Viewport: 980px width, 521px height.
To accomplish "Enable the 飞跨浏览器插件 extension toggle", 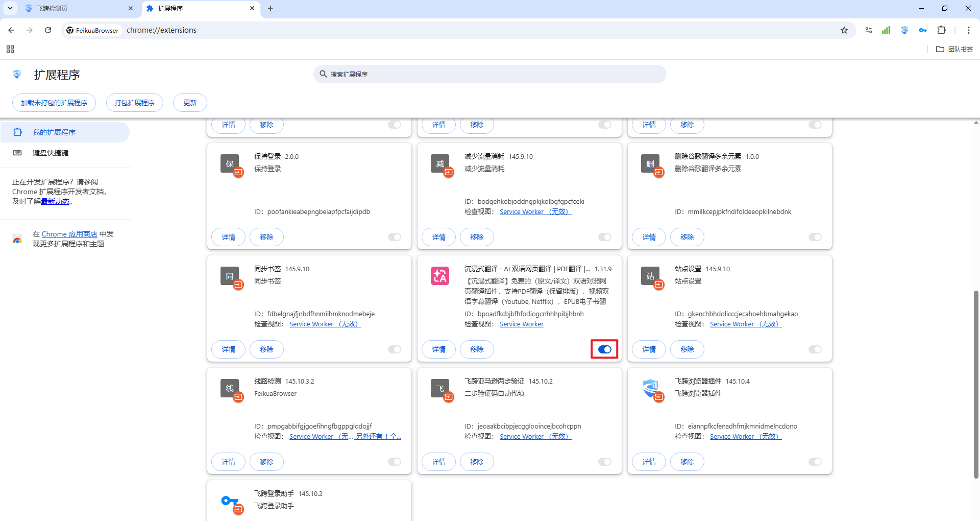I will pyautogui.click(x=815, y=462).
